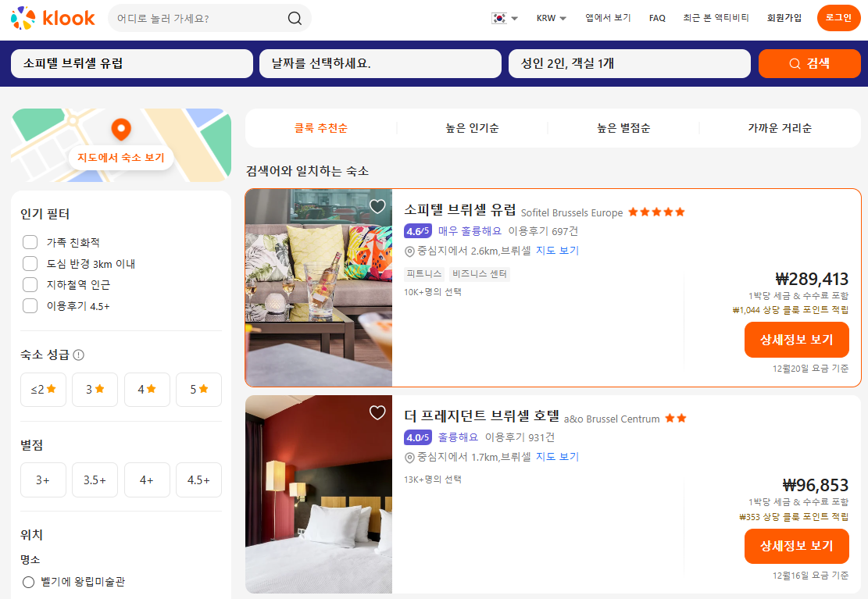Click location pin icon in Sofitel row
The image size is (868, 599).
pos(409,251)
